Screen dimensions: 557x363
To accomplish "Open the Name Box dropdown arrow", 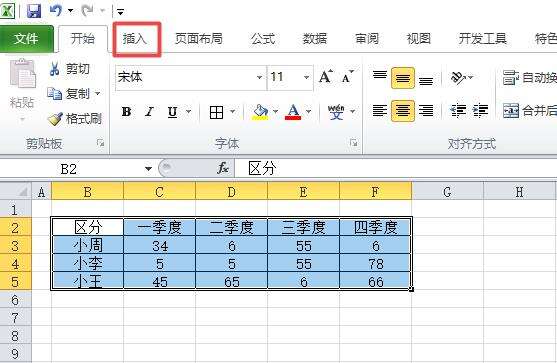I will [x=148, y=169].
